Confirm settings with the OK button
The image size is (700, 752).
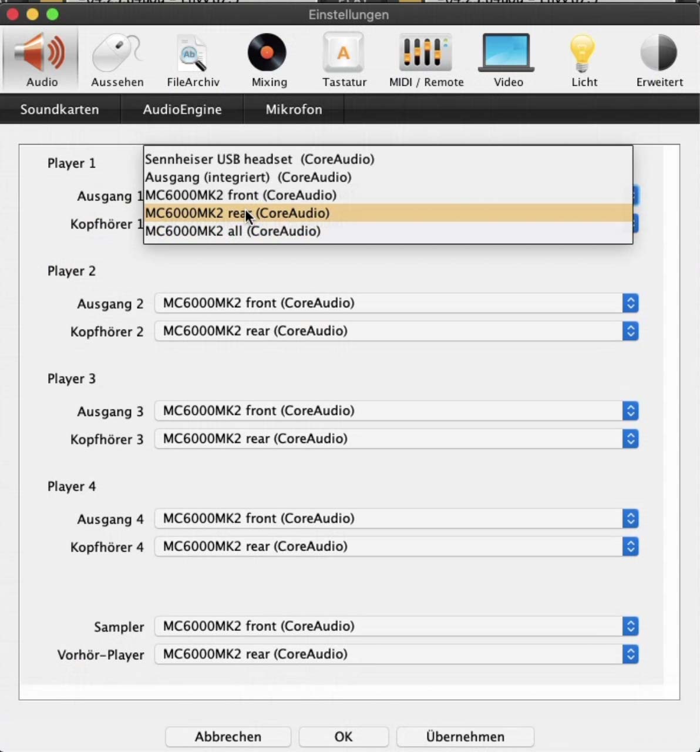point(344,737)
